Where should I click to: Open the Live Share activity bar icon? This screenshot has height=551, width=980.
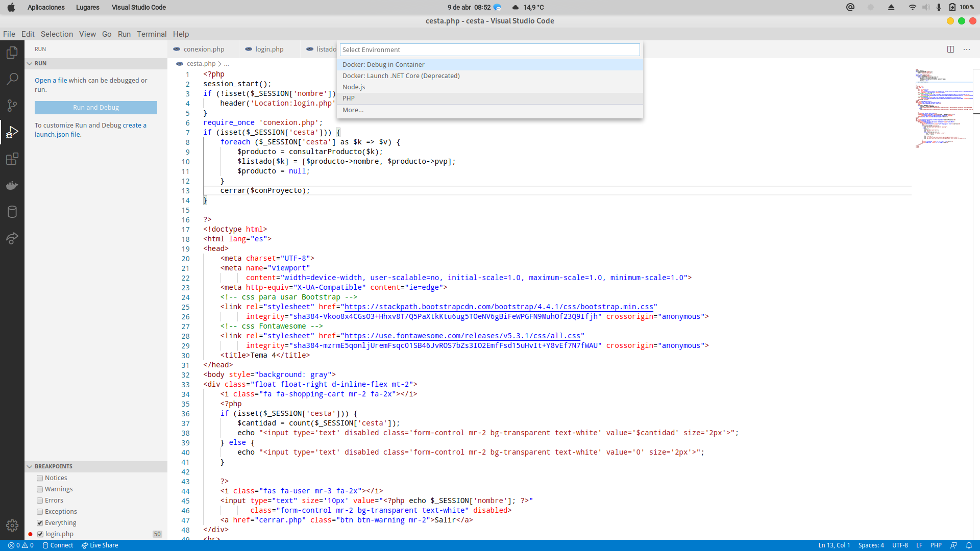click(x=12, y=238)
